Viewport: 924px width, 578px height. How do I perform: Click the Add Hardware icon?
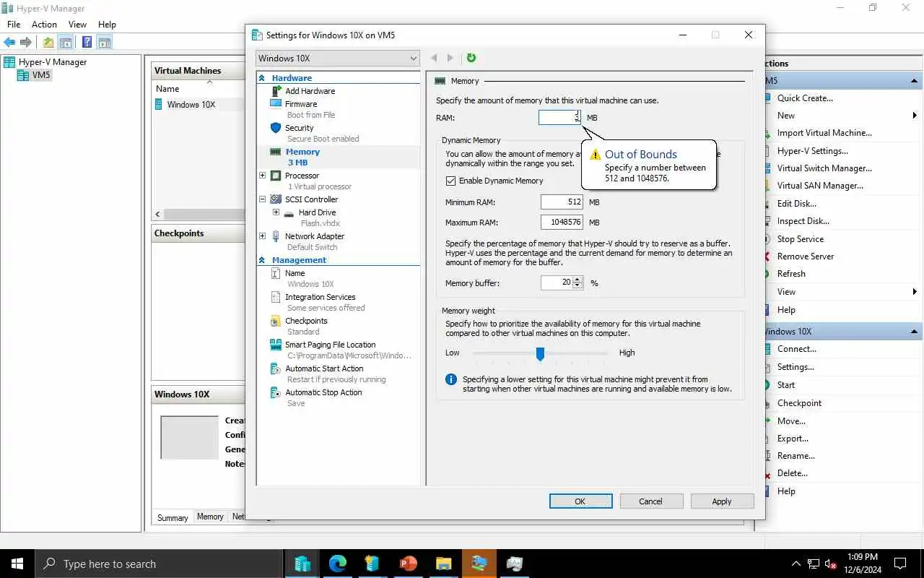click(276, 91)
